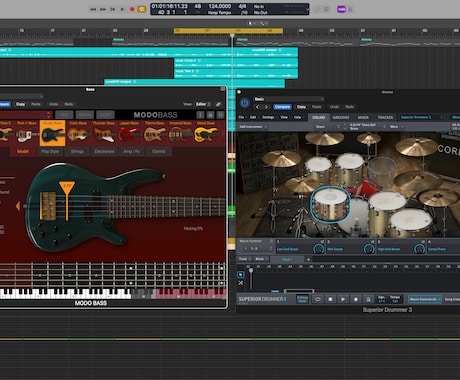Open Block dropdown in song track area
The width and height of the screenshot is (460, 380).
pyautogui.click(x=262, y=259)
